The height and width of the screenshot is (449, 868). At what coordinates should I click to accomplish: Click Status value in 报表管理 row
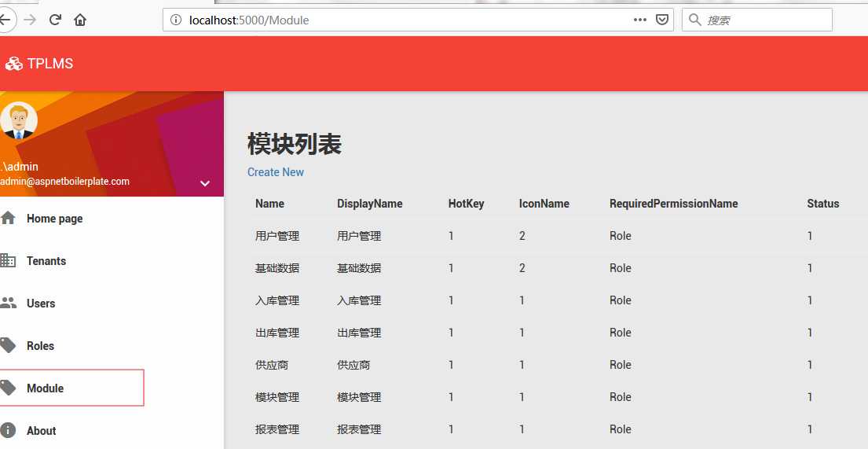pyautogui.click(x=810, y=429)
